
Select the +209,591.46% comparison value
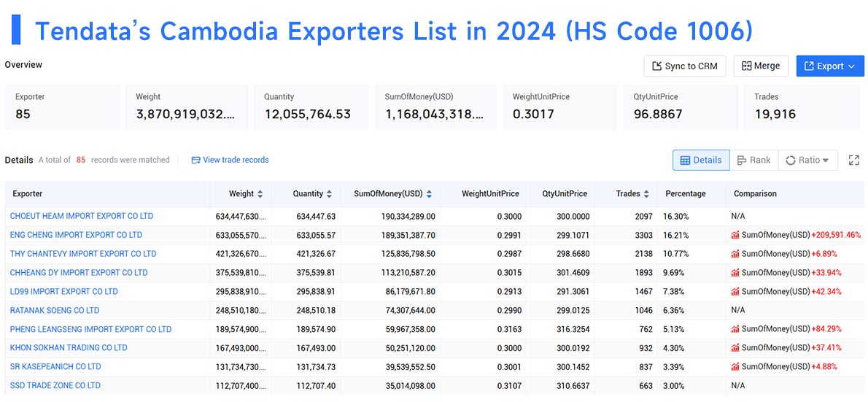click(x=836, y=235)
